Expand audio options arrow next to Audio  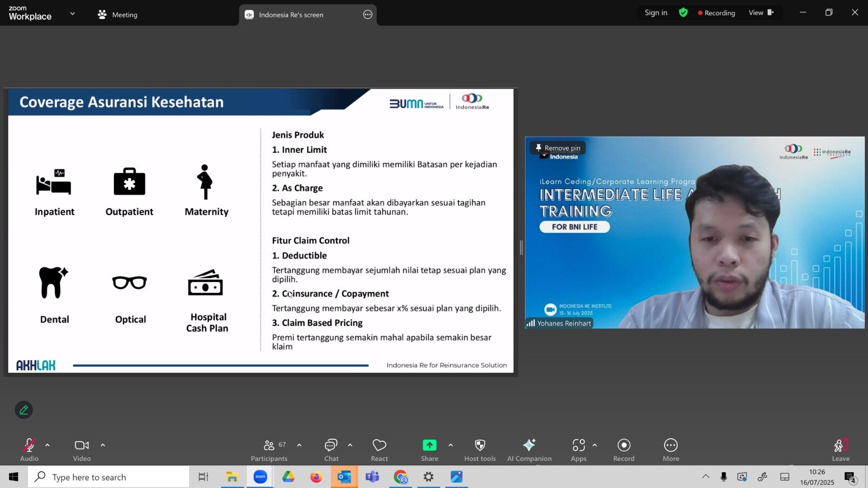[48, 445]
